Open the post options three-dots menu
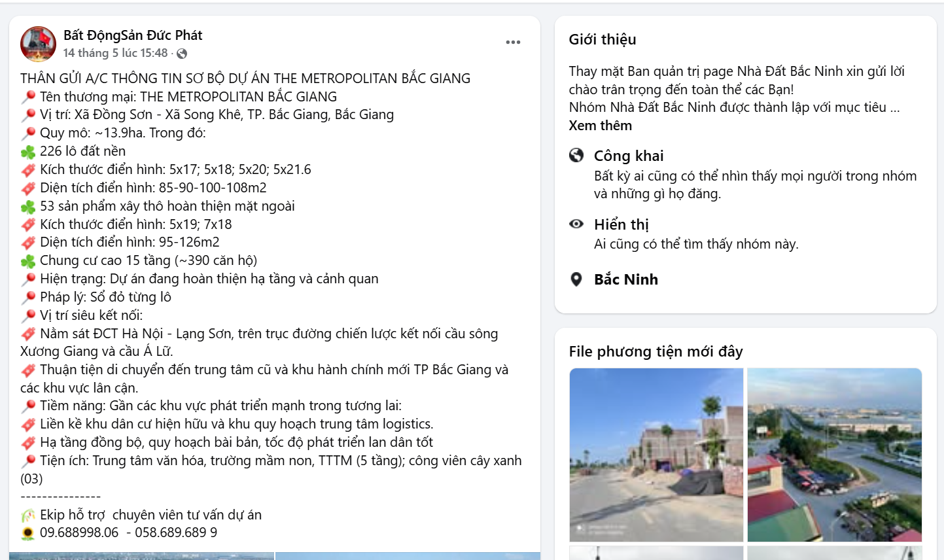The width and height of the screenshot is (944, 560). [x=513, y=42]
